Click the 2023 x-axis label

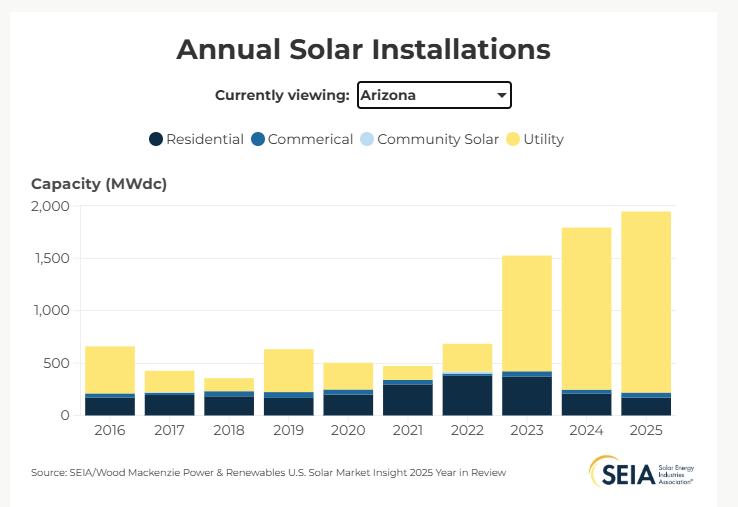click(527, 430)
